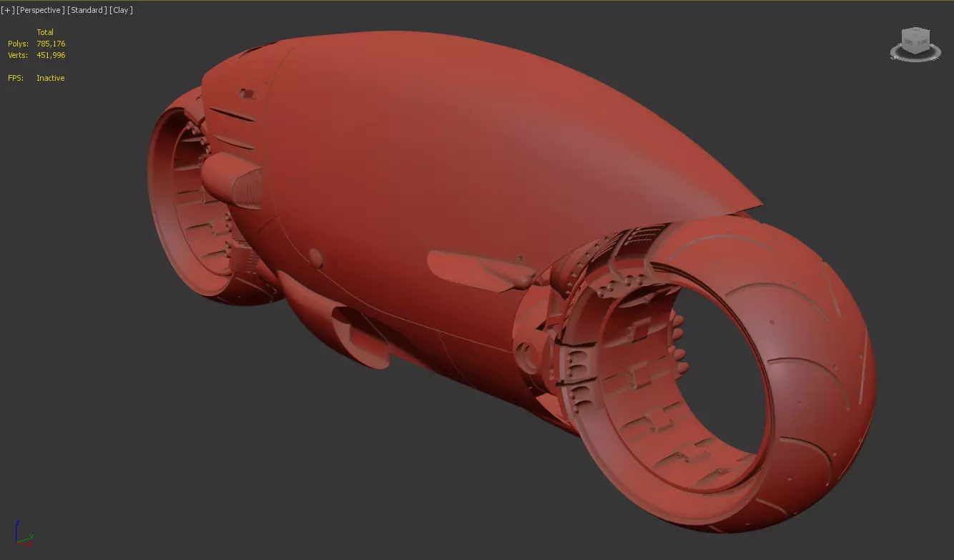The height and width of the screenshot is (560, 954).
Task: Click the FPS Inactive statistic
Action: click(36, 78)
